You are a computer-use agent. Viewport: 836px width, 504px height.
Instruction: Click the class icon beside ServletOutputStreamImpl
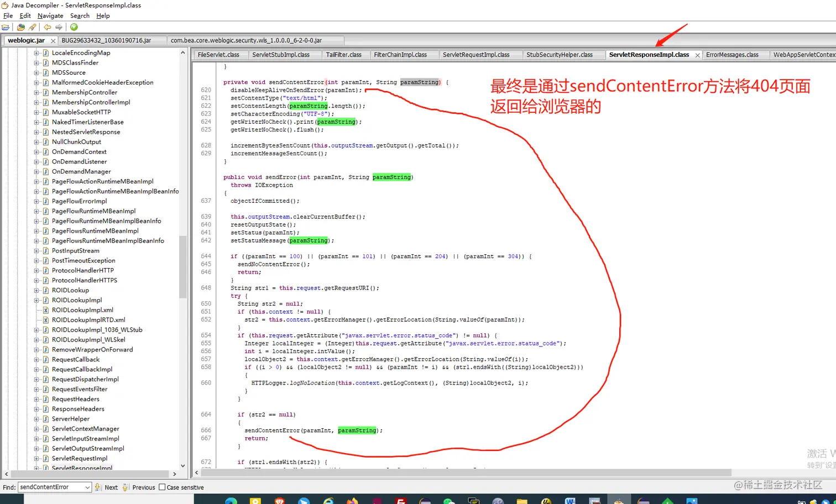click(46, 449)
